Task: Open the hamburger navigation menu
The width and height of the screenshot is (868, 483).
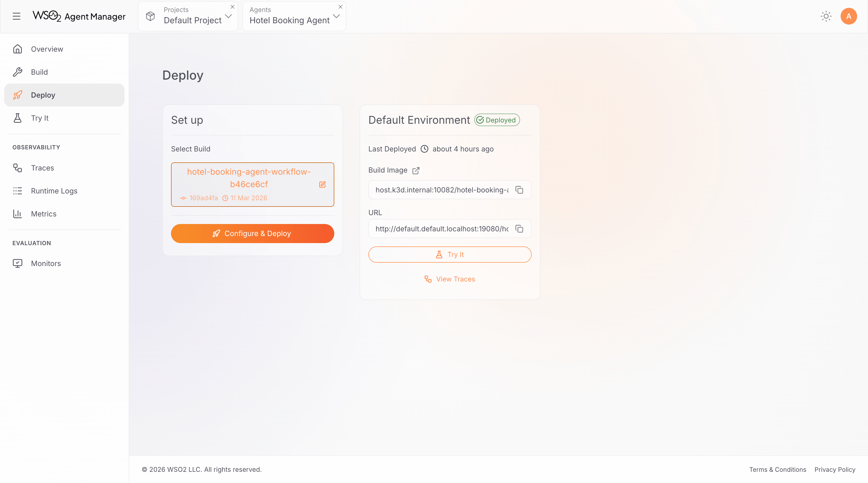Action: [x=17, y=16]
